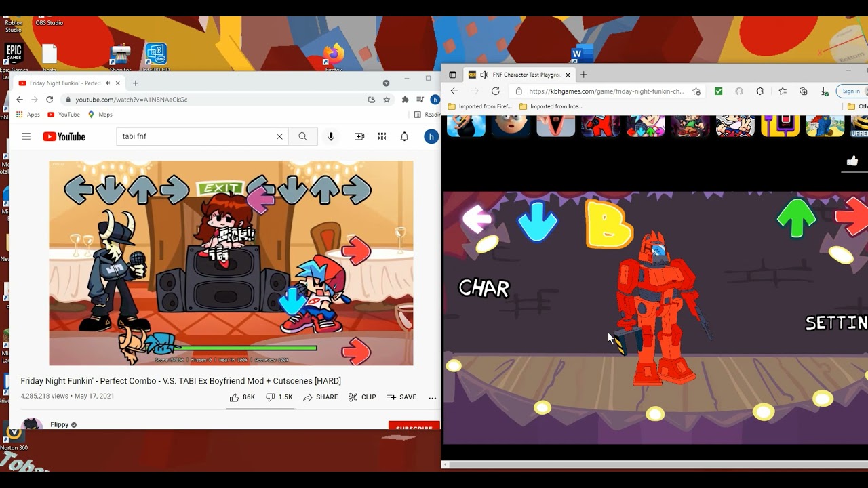Click the Chrome address bar URL
This screenshot has width=868, height=488.
coord(132,100)
